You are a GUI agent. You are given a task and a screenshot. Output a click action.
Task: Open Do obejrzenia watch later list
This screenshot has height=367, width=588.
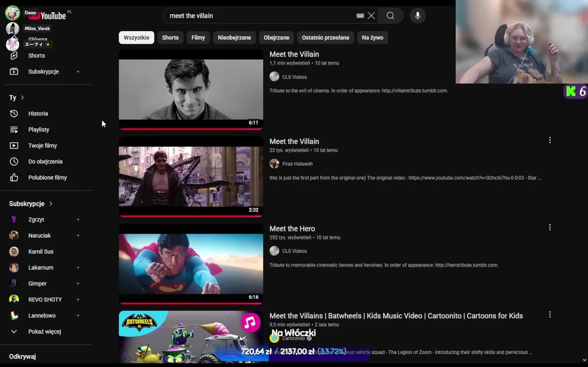pyautogui.click(x=45, y=162)
